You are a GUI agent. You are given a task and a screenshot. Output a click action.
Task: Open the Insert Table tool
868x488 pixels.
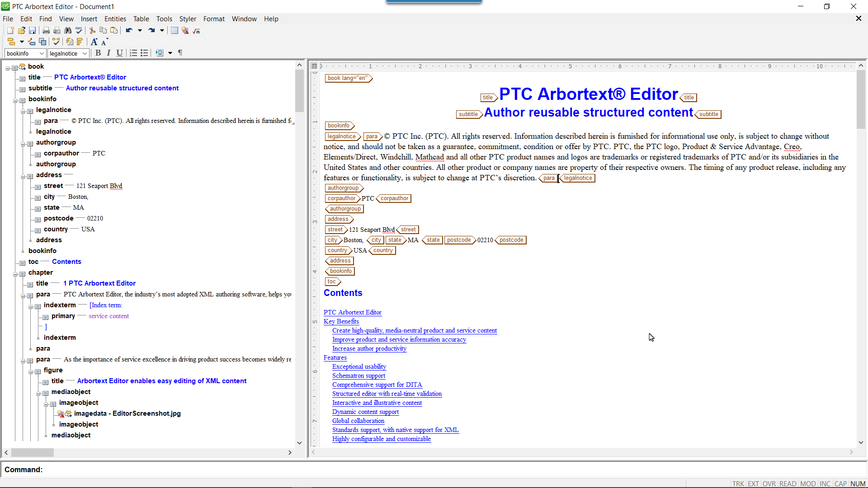[175, 30]
